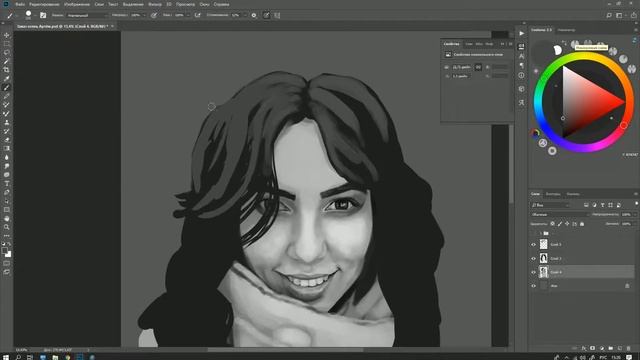
Task: Create a new layer
Action: pyautogui.click(x=620, y=348)
